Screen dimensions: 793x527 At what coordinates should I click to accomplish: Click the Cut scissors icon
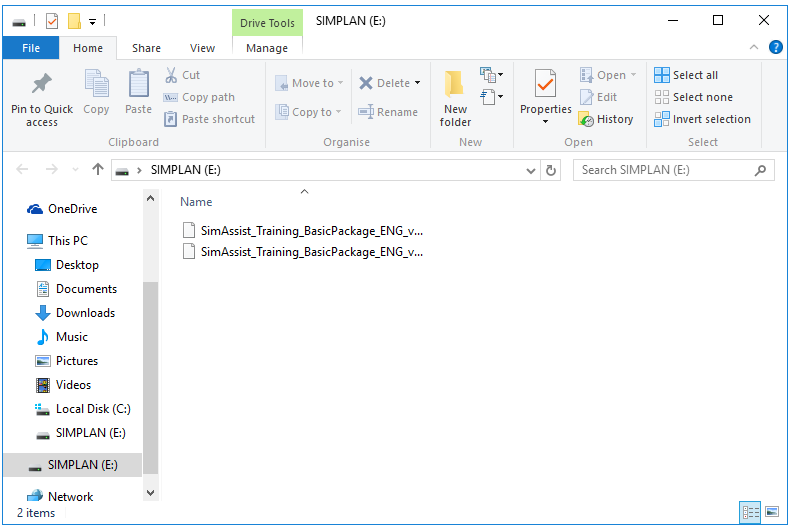click(171, 75)
